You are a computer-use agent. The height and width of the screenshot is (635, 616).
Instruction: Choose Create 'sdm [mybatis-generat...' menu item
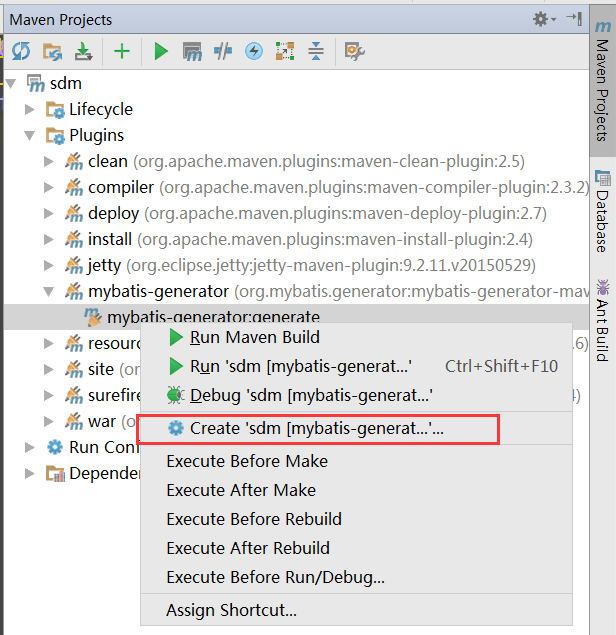point(356,428)
